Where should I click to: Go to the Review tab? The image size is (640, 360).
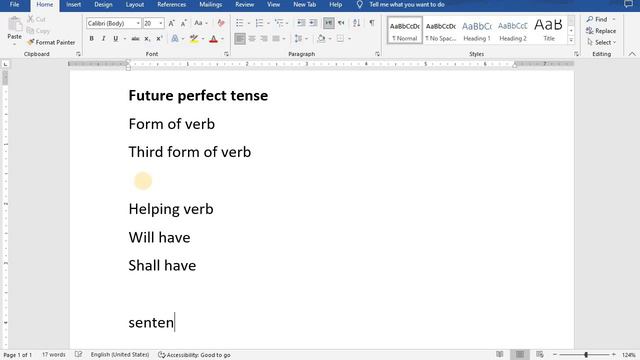pos(244,4)
